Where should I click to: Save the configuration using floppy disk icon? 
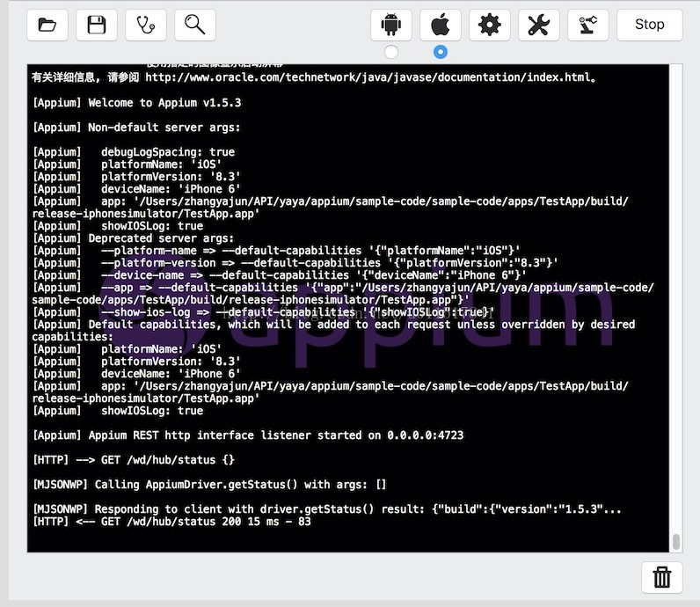coord(97,25)
